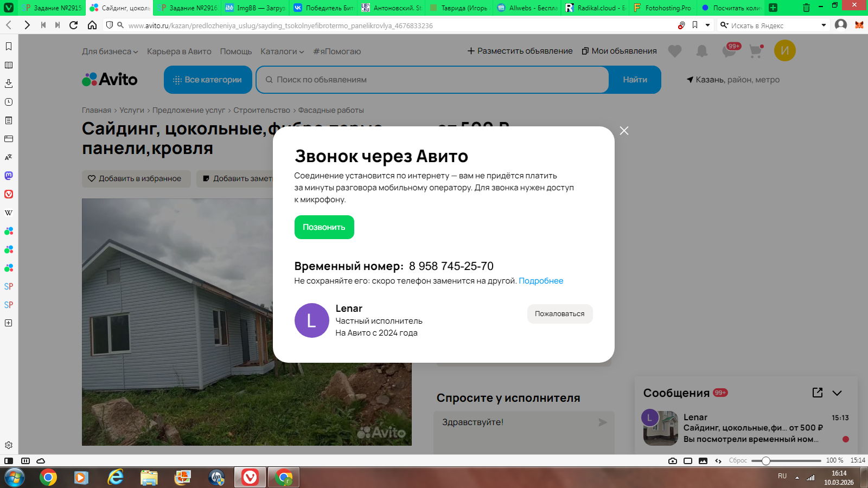Open browser home page
The height and width of the screenshot is (488, 868).
pos(92,25)
